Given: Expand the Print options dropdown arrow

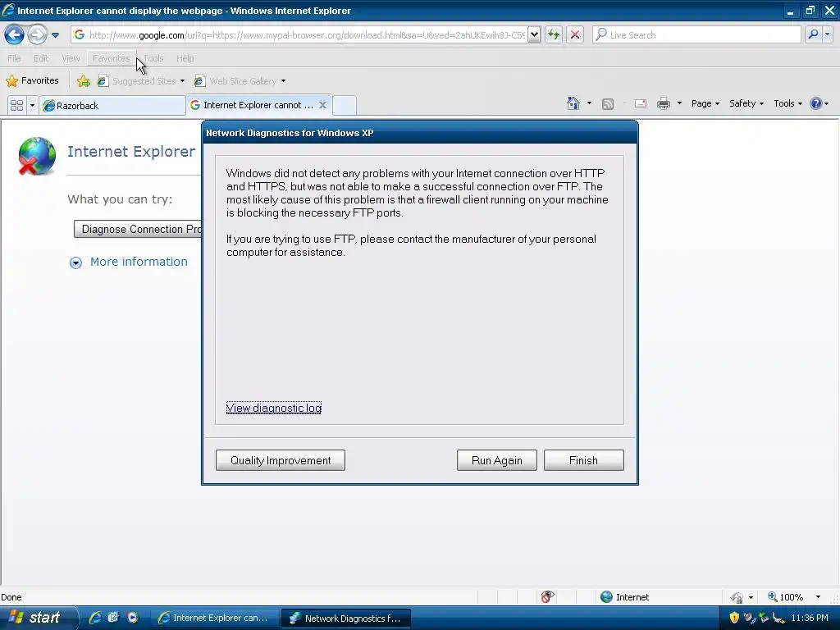Looking at the screenshot, I should [679, 103].
